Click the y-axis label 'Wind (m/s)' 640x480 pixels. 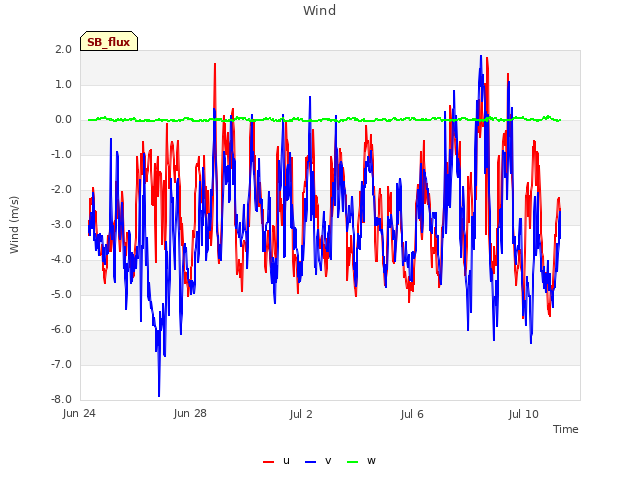click(x=14, y=225)
